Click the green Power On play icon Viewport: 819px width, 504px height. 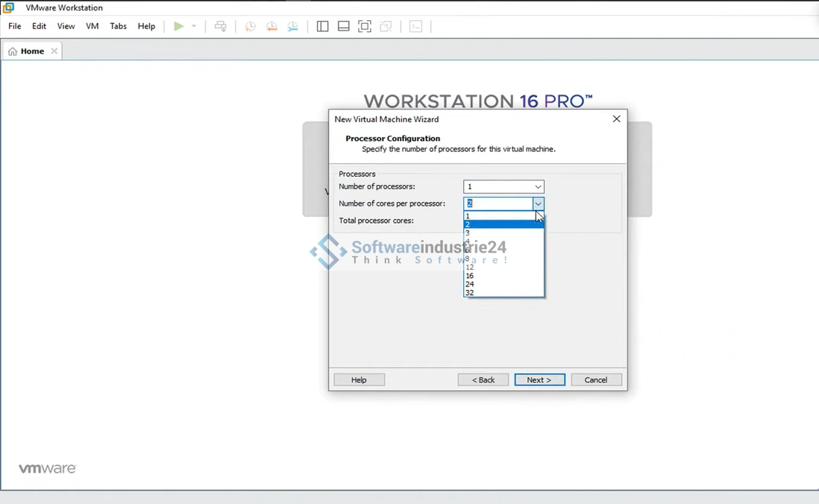178,26
